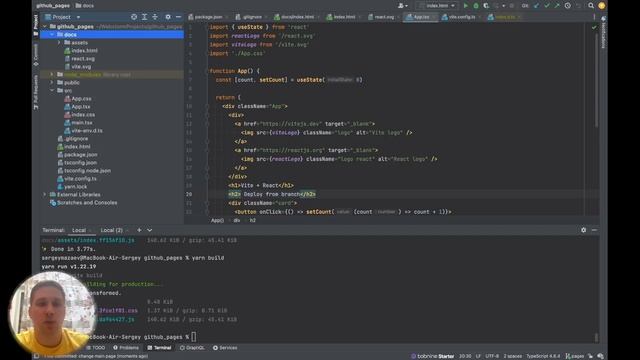Add a new terminal session with the plus icon
This screenshot has height=360, width=640.
(x=139, y=230)
